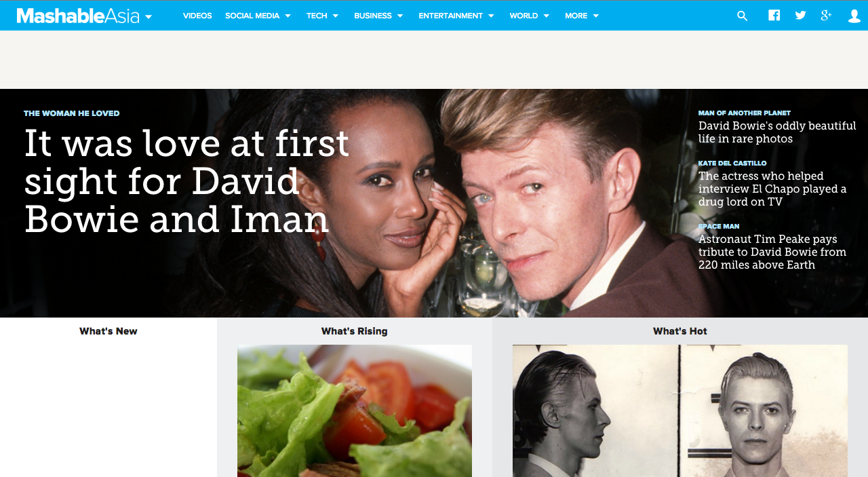
Task: Expand the Social Media menu
Action: point(258,16)
